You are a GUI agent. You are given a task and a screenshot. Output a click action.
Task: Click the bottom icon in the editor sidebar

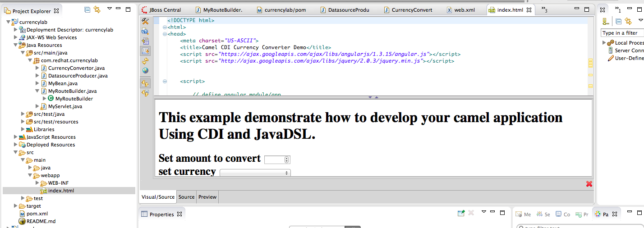pos(145,93)
